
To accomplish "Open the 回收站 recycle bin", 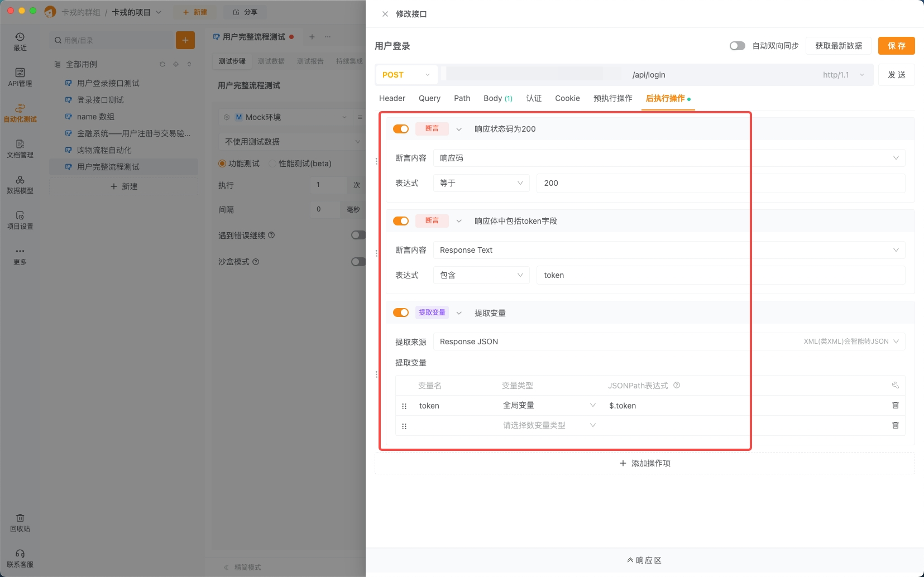I will coord(20,523).
